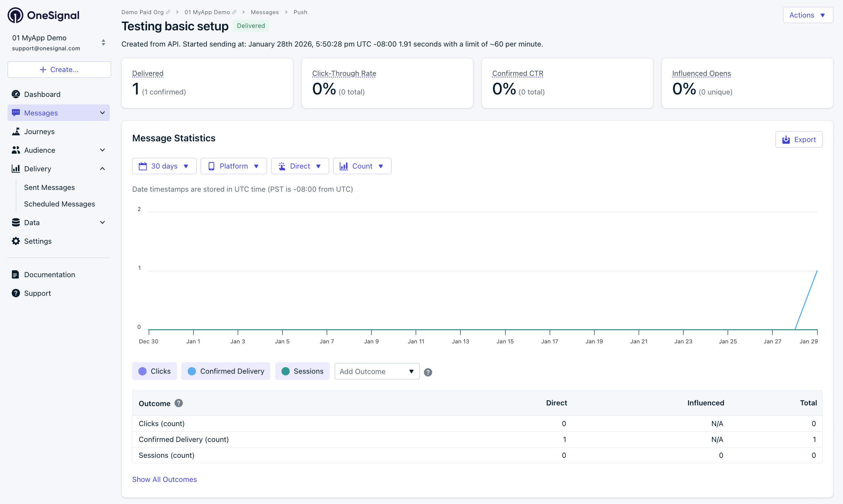Navigate to Messages via the breadcrumb
The width and height of the screenshot is (843, 504).
[265, 12]
